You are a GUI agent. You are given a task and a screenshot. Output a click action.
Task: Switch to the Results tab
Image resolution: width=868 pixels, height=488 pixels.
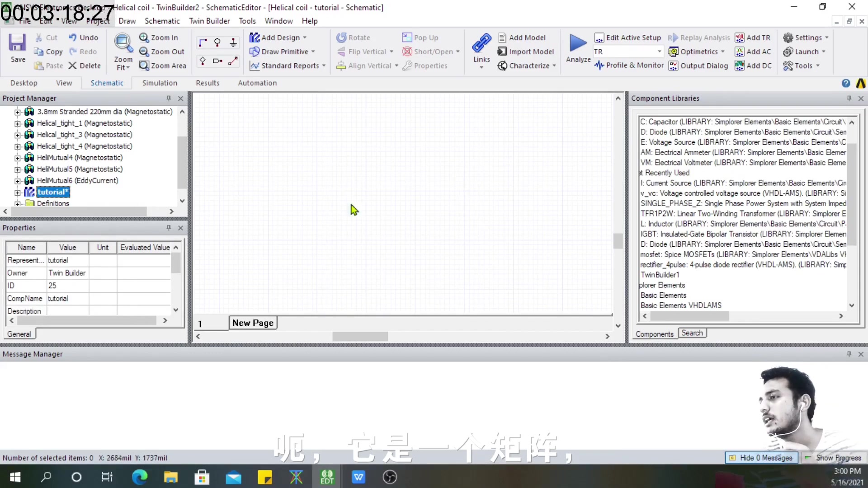208,83
